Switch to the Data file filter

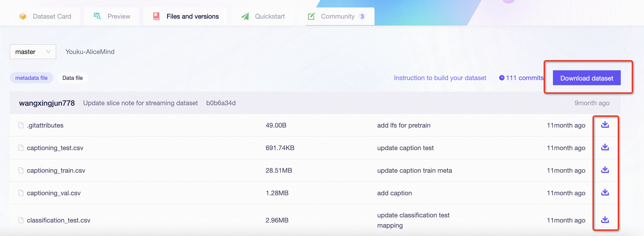(x=72, y=78)
